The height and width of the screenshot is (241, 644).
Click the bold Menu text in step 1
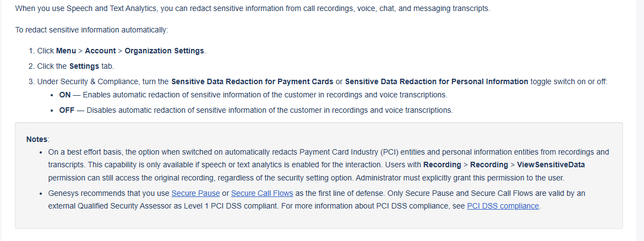pos(66,51)
